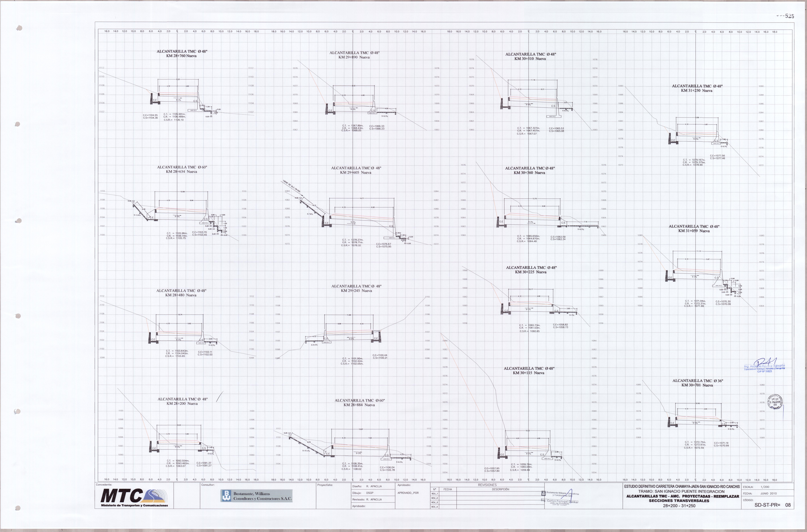This screenshot has width=807, height=532.
Task: Click range '28+200 - 31+250' in title block
Action: tap(679, 506)
